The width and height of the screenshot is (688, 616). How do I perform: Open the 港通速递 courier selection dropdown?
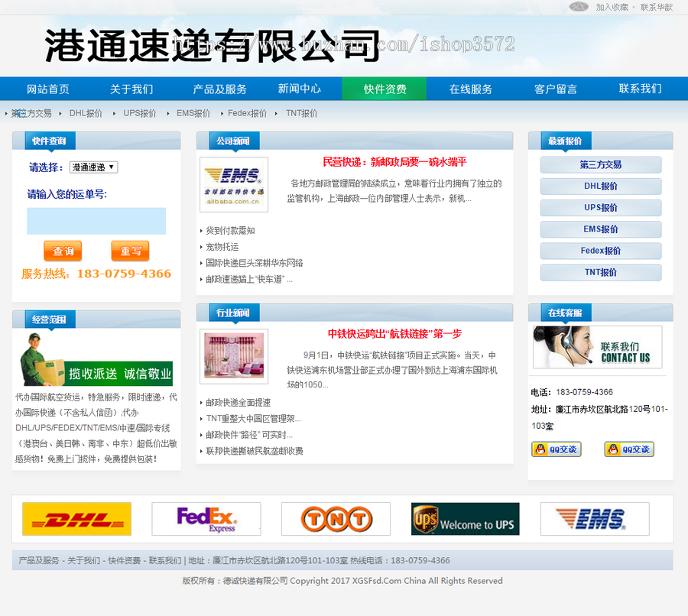click(94, 165)
